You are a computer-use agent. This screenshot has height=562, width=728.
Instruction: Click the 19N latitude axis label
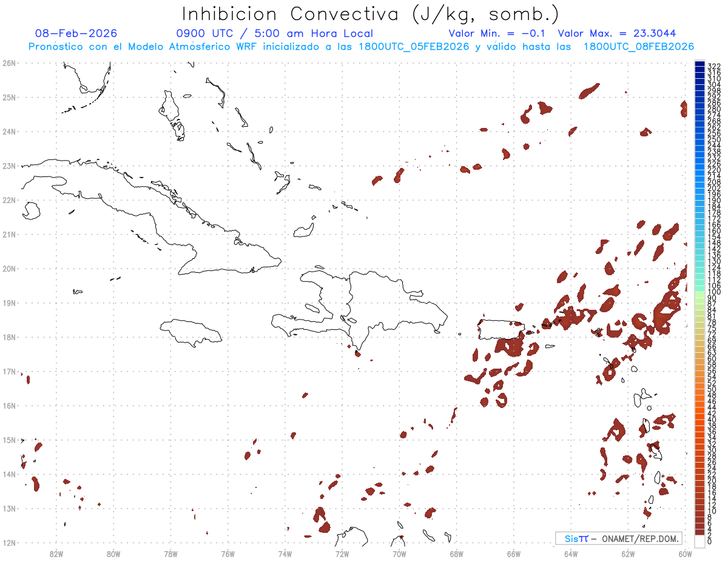[x=9, y=303]
